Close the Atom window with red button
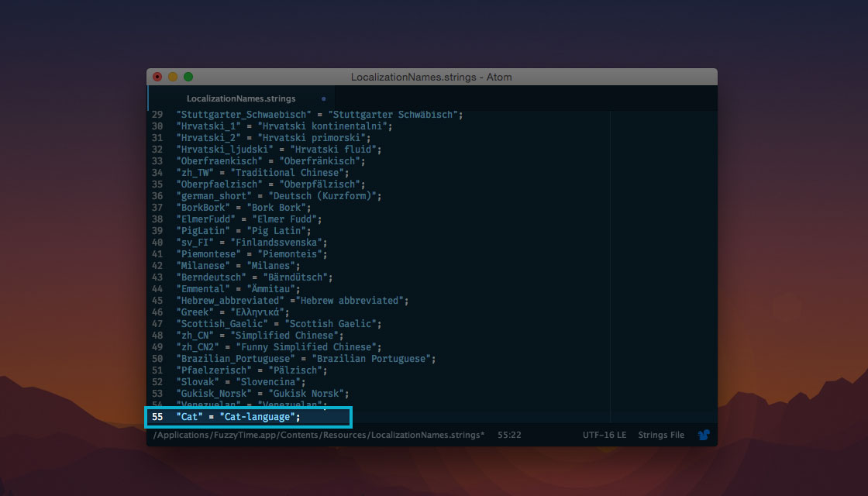 click(157, 77)
